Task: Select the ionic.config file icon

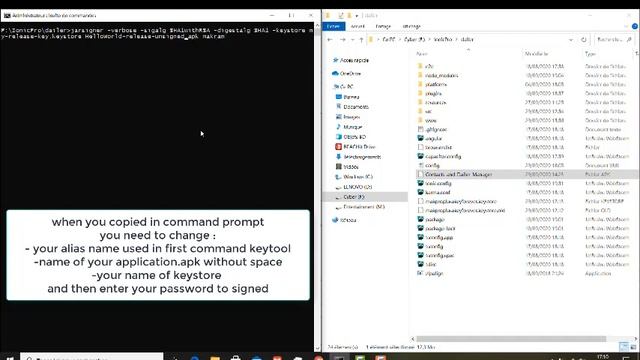Action: (x=420, y=183)
